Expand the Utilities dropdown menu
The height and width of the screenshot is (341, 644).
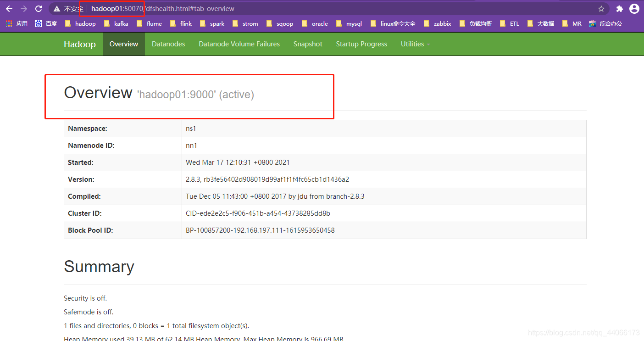click(x=416, y=44)
